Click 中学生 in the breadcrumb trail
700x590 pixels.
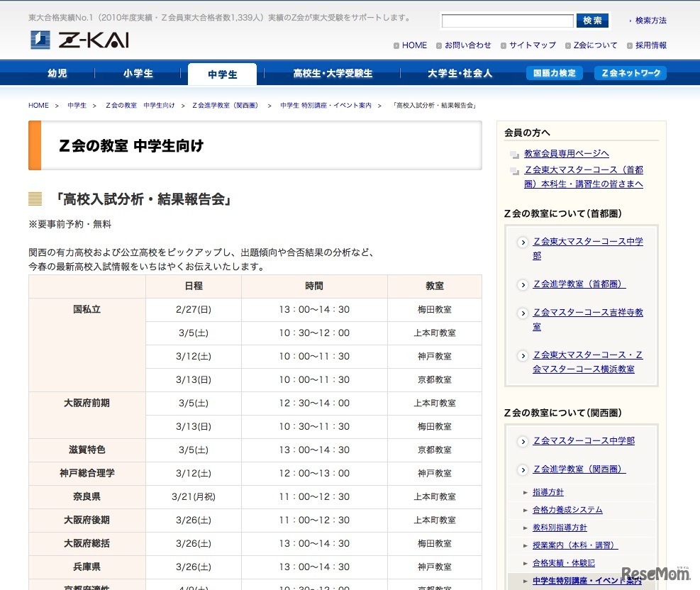pos(77,104)
